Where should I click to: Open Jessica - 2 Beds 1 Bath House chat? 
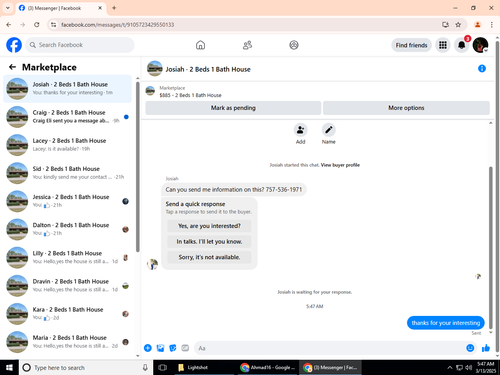67,201
